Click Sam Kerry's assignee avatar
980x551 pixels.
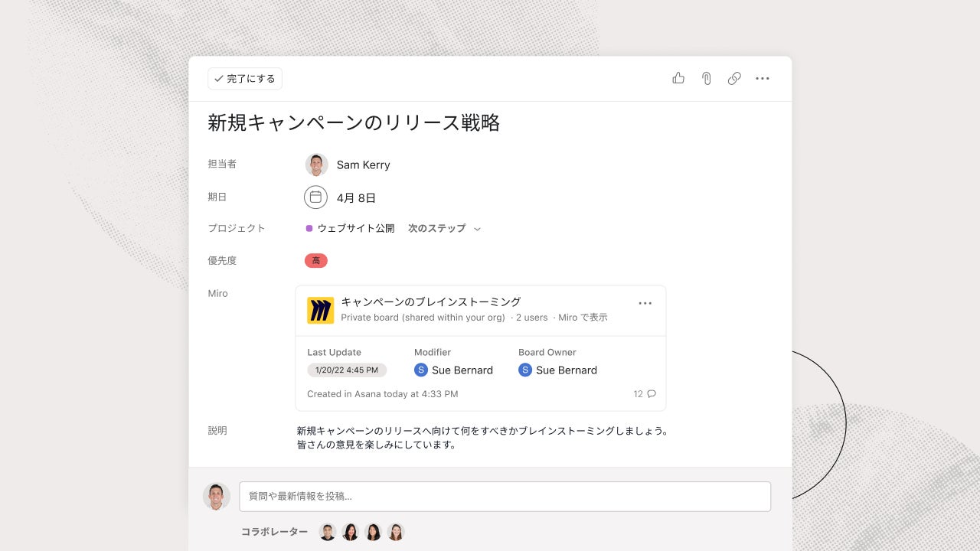pyautogui.click(x=316, y=165)
